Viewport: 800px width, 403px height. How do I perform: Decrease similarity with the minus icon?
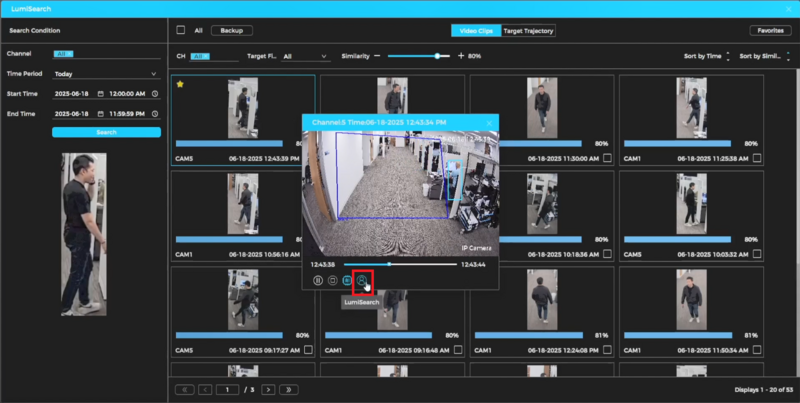tap(377, 56)
